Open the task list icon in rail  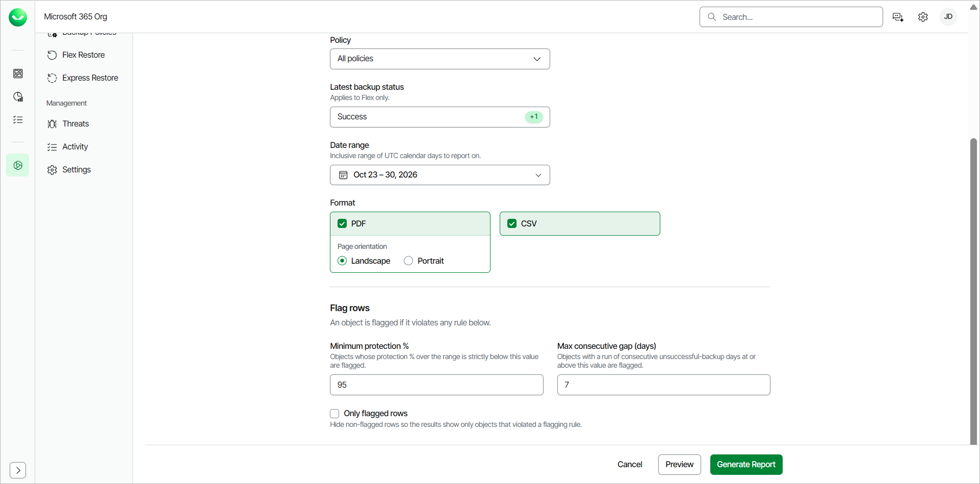[18, 120]
